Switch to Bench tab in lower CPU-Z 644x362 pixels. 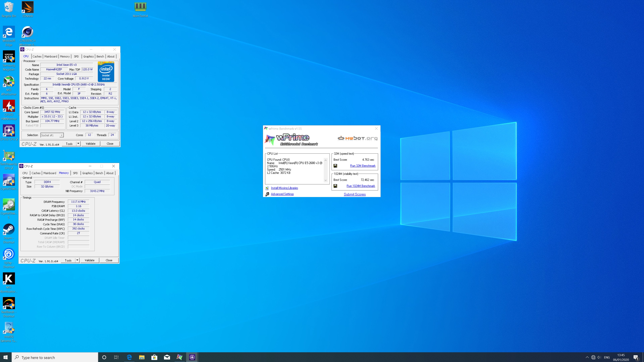(x=99, y=173)
